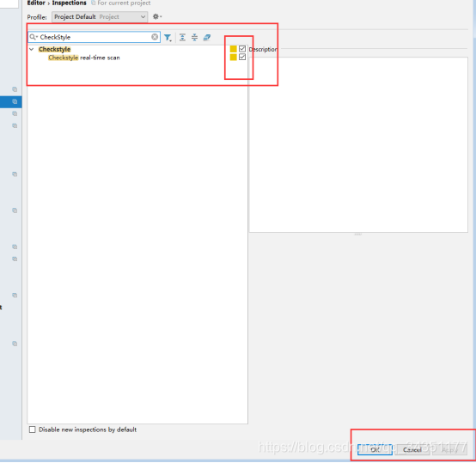Open the Project Default profile dropdown
This screenshot has height=463, width=476.
click(100, 16)
